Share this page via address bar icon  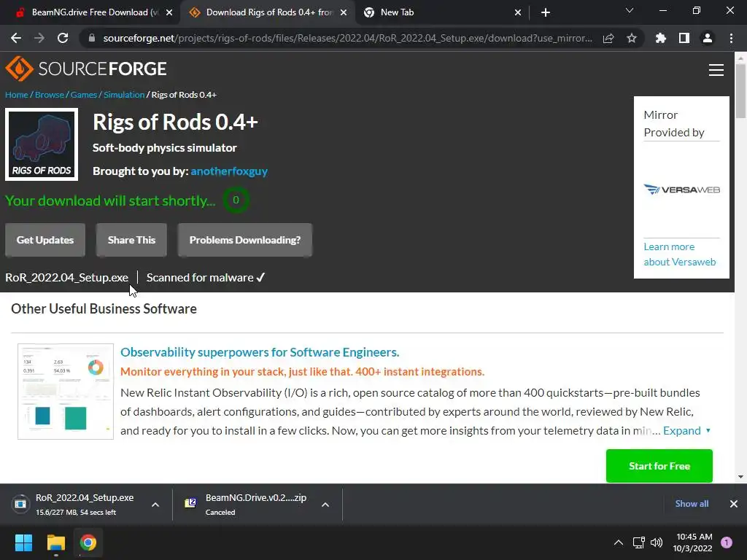pyautogui.click(x=608, y=38)
